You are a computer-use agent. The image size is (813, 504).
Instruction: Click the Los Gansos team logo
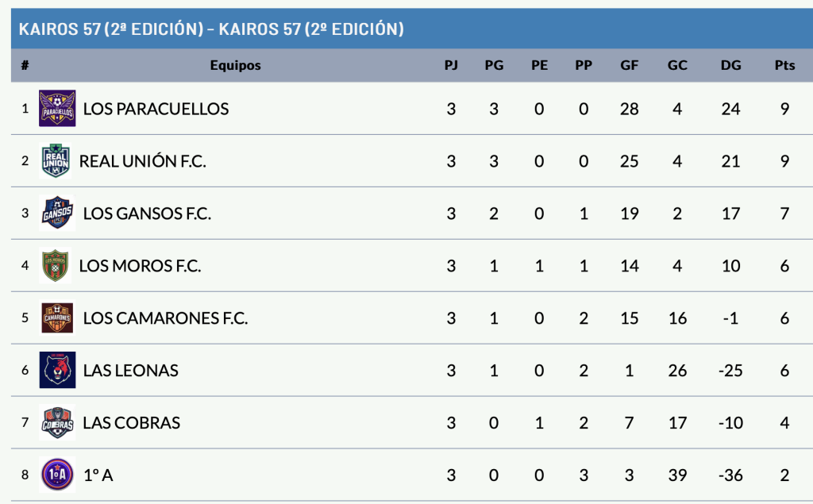click(57, 214)
